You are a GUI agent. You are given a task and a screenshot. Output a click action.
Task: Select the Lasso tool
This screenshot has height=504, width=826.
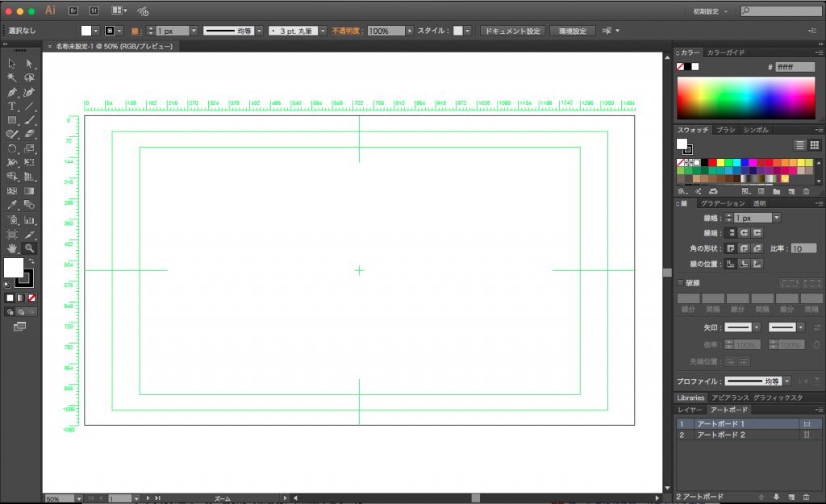click(30, 78)
